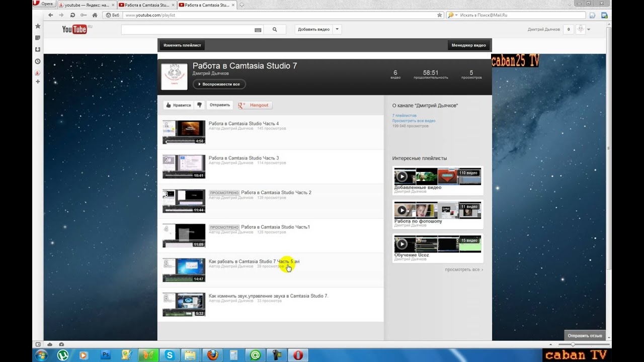Expand the Добавить видео dropdown arrow

point(337,30)
